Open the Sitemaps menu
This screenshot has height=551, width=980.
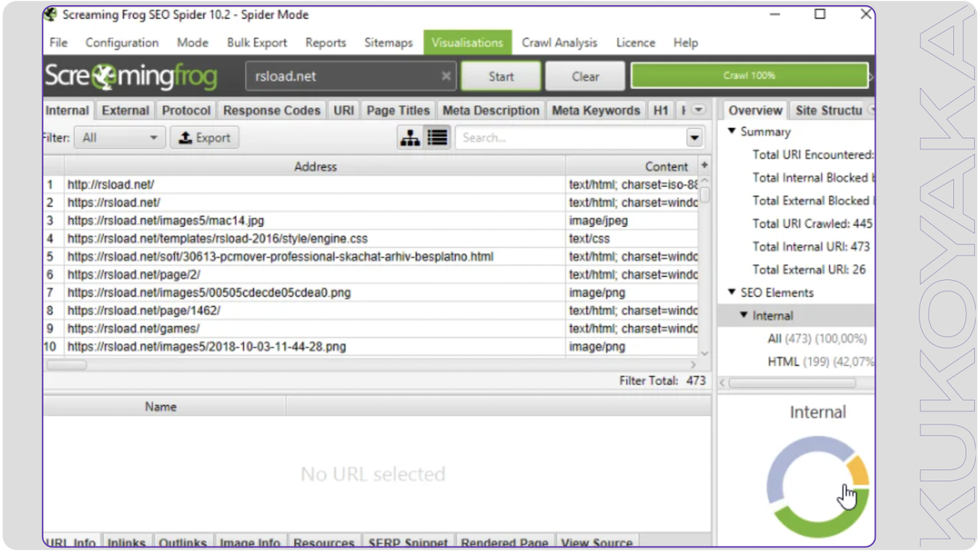coord(389,42)
